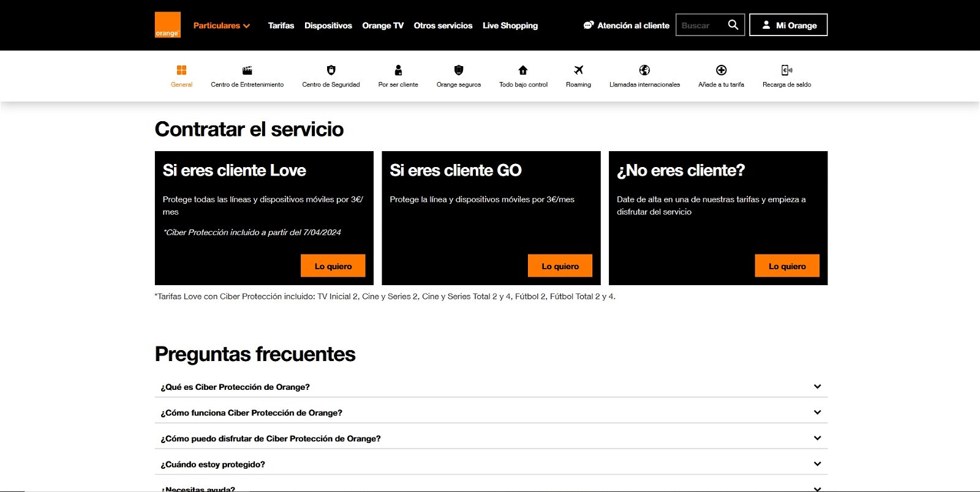980x492 pixels.
Task: Open the General category icon
Action: coord(181,70)
